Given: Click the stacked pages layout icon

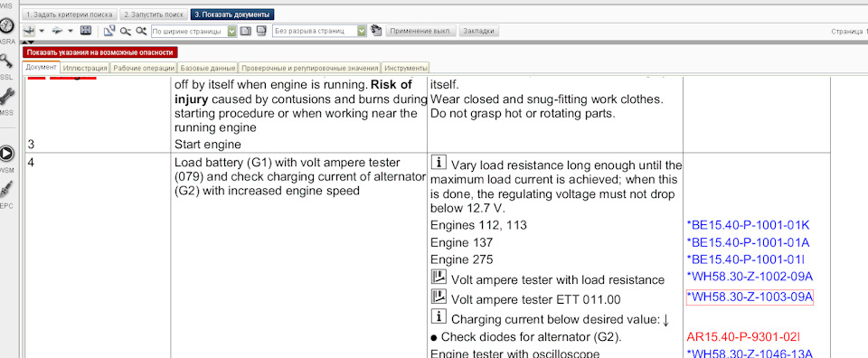Looking at the screenshot, I should (262, 31).
